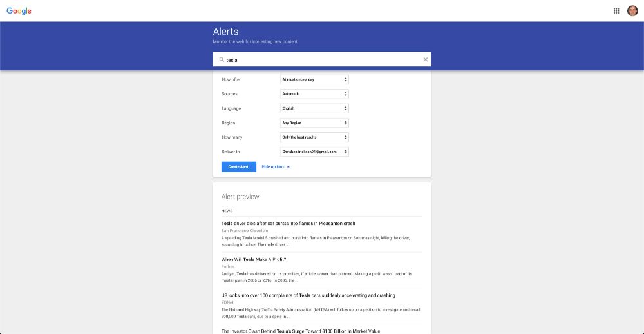This screenshot has width=644, height=334.
Task: Open the account profile avatar
Action: click(632, 11)
